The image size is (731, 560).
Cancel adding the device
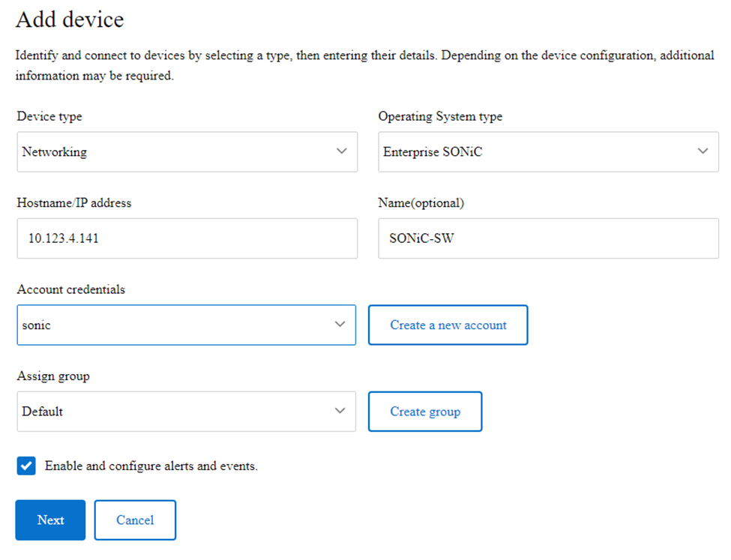point(135,520)
